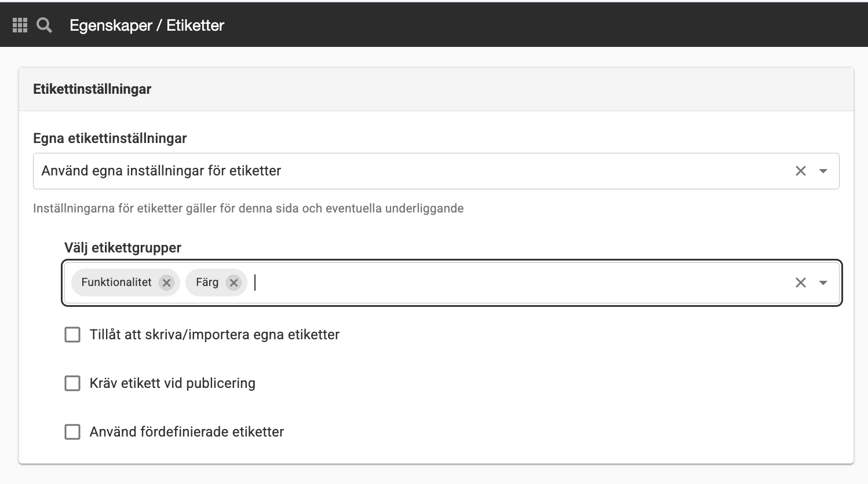This screenshot has height=484, width=868.
Task: Open the 'Använd egna inställningar för etiketter' combo box
Action: click(436, 171)
